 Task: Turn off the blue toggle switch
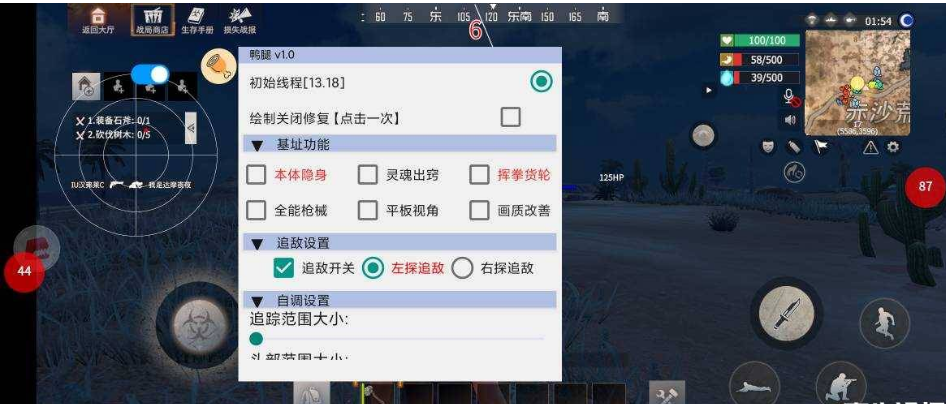[150, 74]
